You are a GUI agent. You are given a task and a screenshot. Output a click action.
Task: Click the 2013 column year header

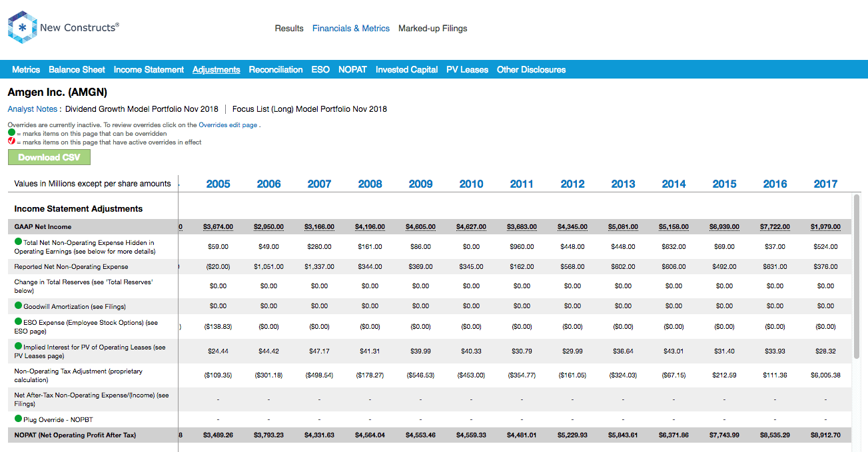[x=624, y=184]
